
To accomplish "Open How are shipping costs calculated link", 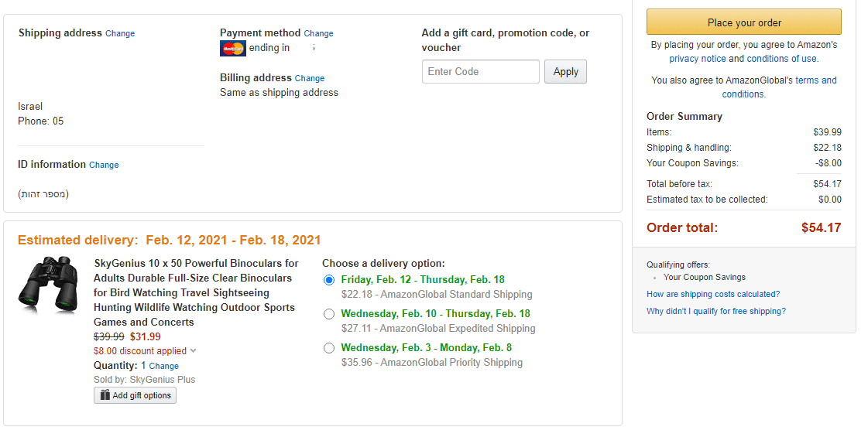I will pos(713,295).
